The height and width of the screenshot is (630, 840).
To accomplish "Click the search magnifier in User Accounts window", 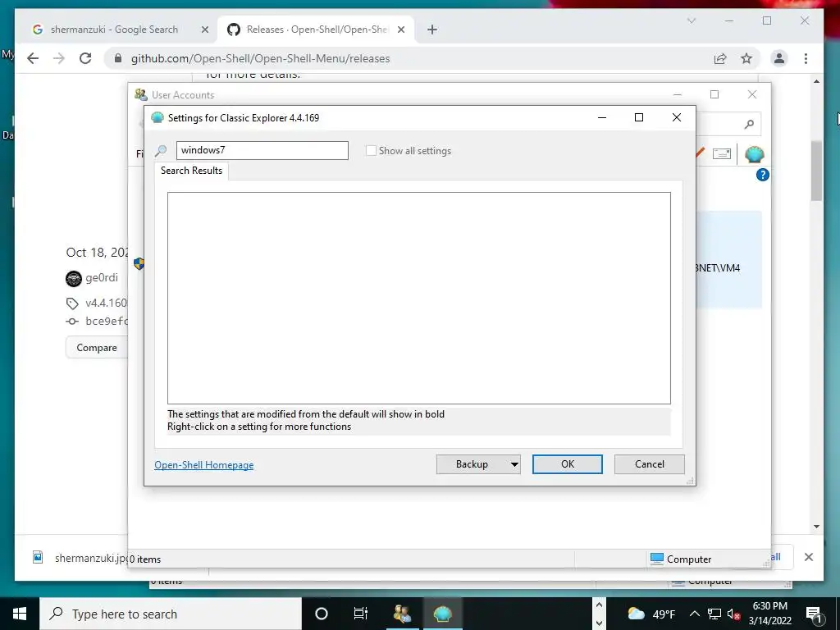I will pyautogui.click(x=749, y=125).
